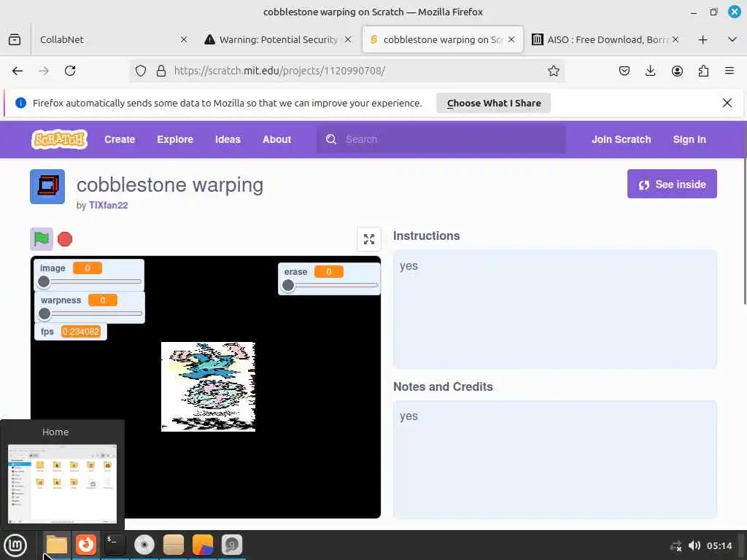
Task: Open the Explore menu item
Action: [175, 139]
